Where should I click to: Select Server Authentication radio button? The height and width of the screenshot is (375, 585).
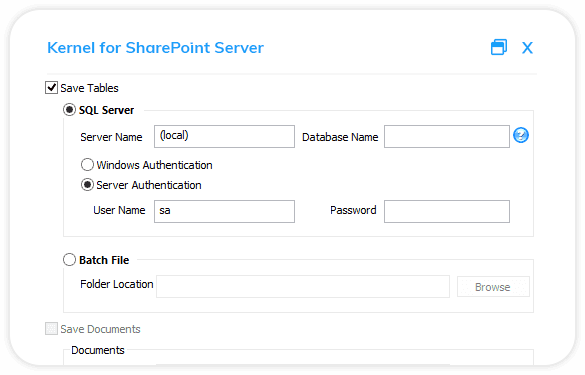click(x=87, y=185)
